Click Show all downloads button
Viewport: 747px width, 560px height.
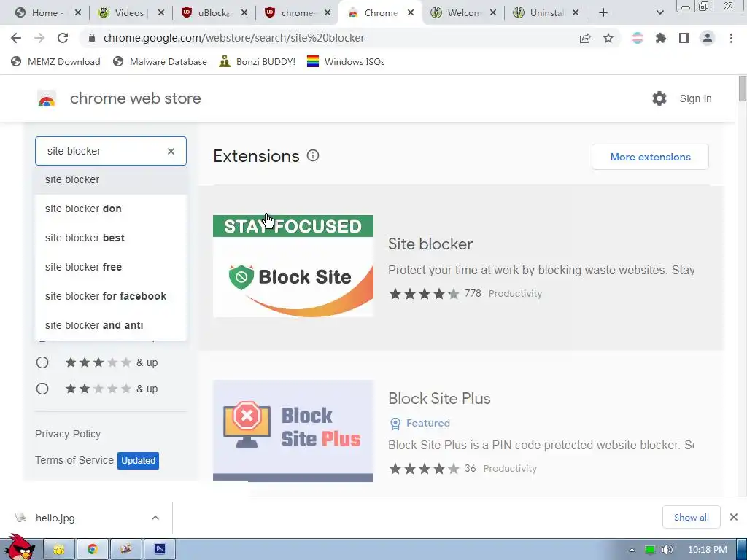pyautogui.click(x=692, y=517)
